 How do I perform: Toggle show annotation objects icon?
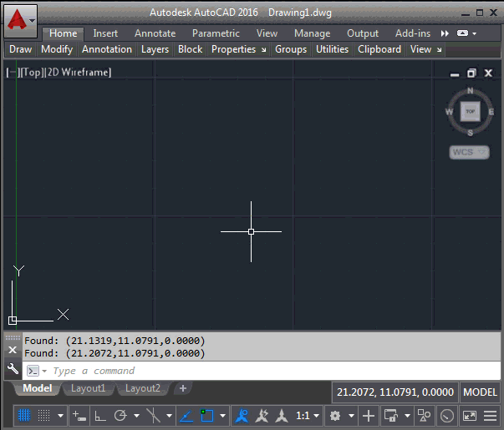[242, 416]
